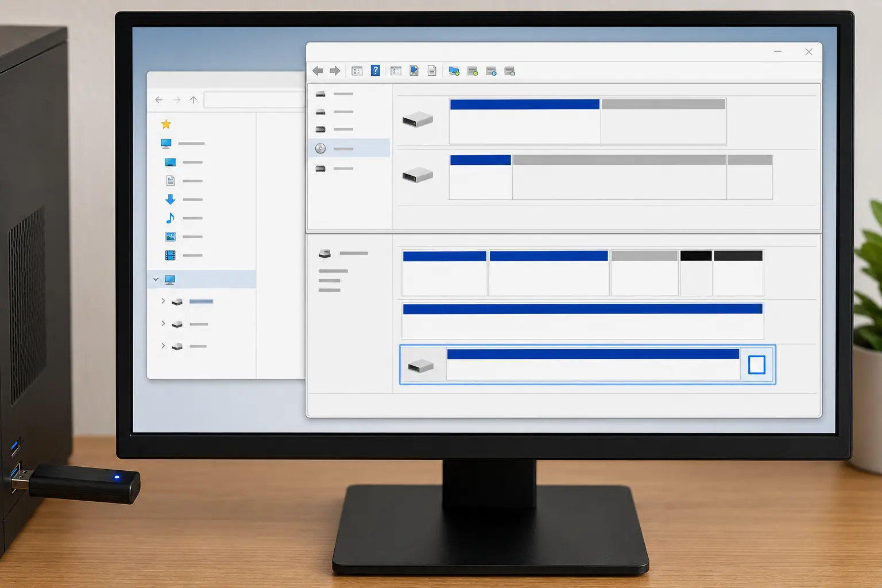Viewport: 882px width, 588px height.
Task: Open the Downloads folder with the blue arrow
Action: [184, 199]
